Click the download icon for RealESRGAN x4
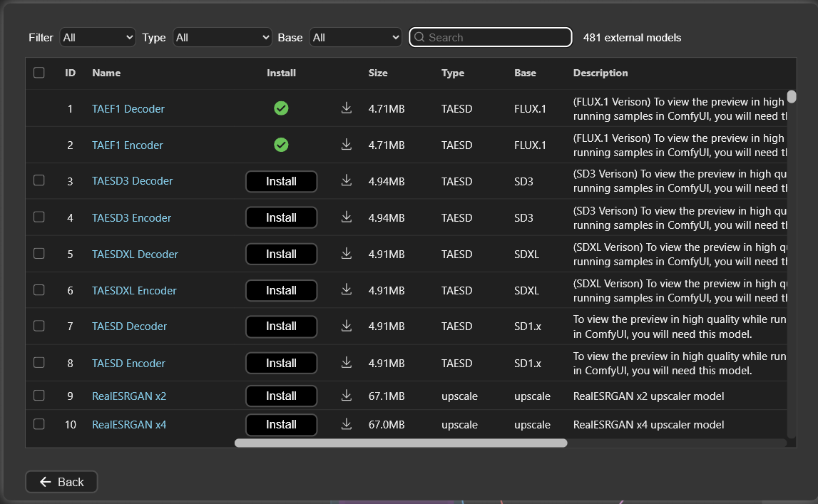 (x=347, y=424)
